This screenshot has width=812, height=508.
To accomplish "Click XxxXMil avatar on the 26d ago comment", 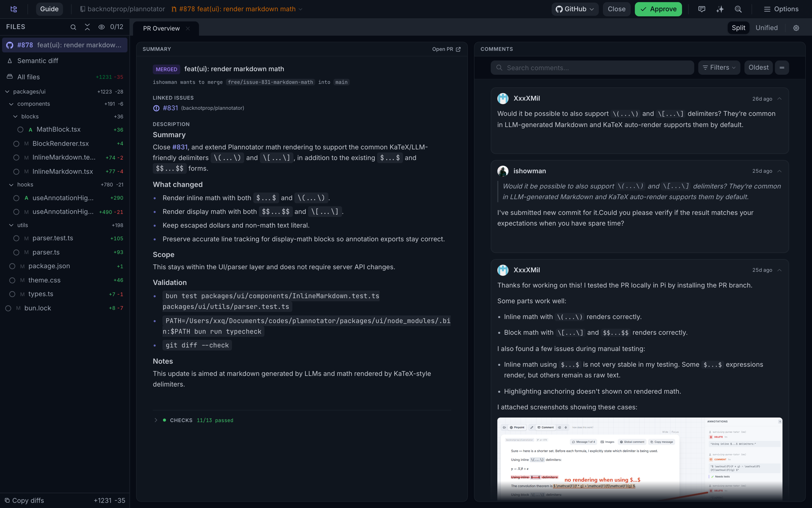I will tap(503, 98).
